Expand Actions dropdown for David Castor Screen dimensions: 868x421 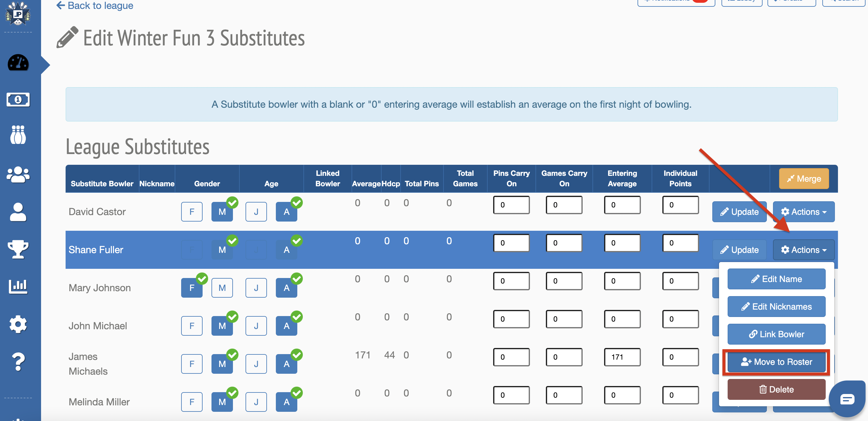pyautogui.click(x=803, y=212)
